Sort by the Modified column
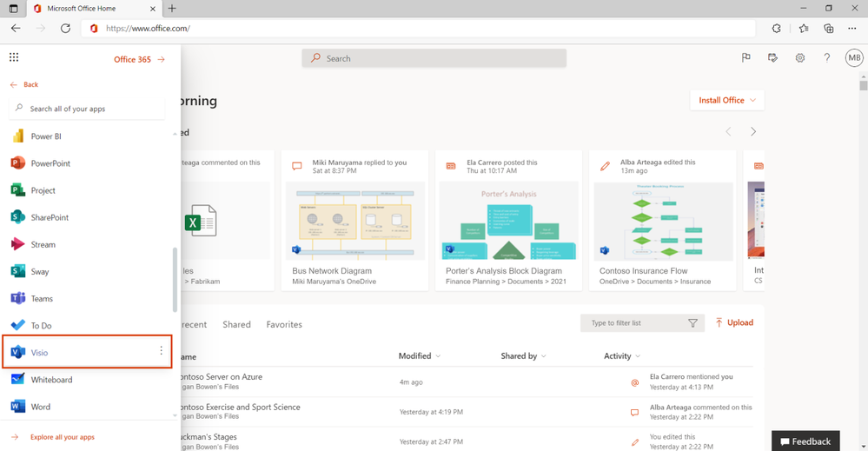Screen dimensions: 868x451 419,355
